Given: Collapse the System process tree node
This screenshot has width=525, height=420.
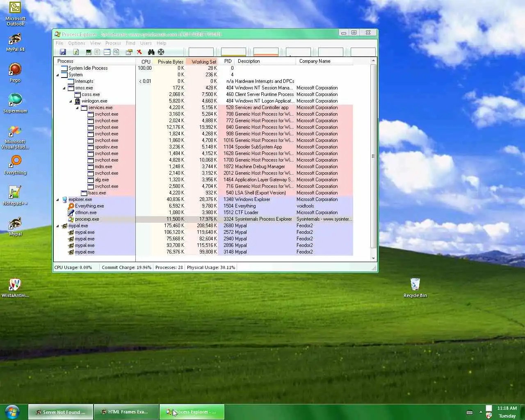Looking at the screenshot, I should click(57, 75).
